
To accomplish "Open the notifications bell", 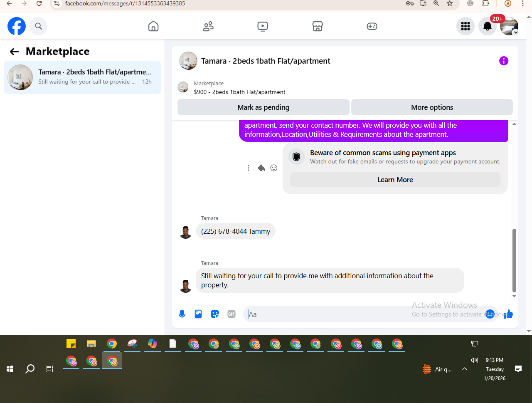I will [x=488, y=26].
